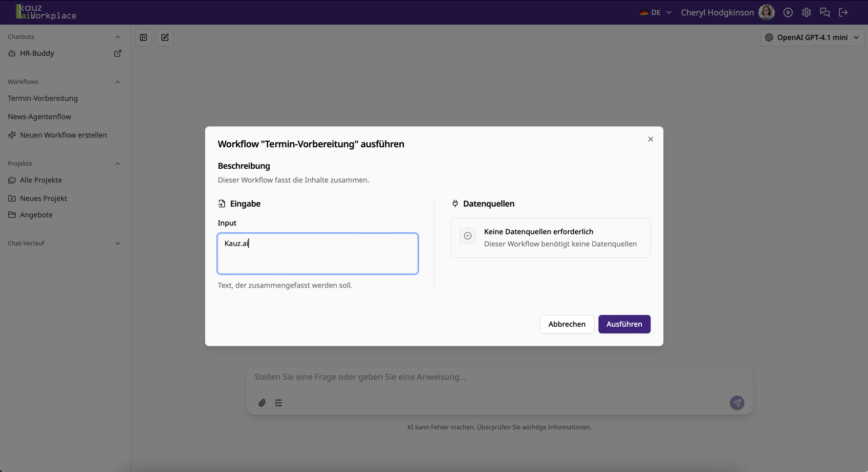
Task: Log out using the sign-out icon
Action: point(843,12)
